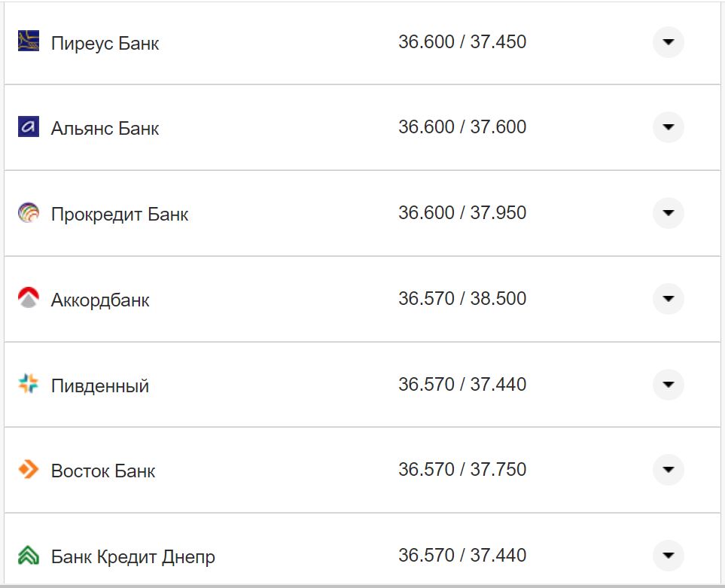The height and width of the screenshot is (588, 725).
Task: Expand the Восток Банк row
Action: 668,470
